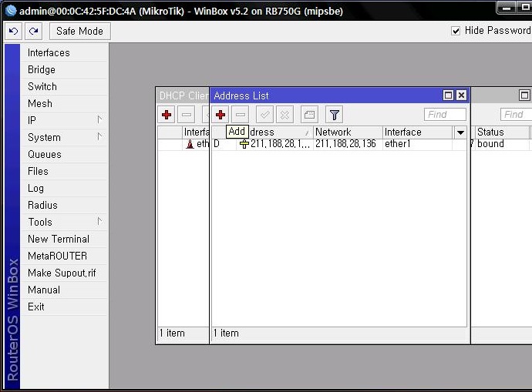The width and height of the screenshot is (532, 392).
Task: Click Remove minus icon in DHCP Client window
Action: pyautogui.click(x=187, y=115)
